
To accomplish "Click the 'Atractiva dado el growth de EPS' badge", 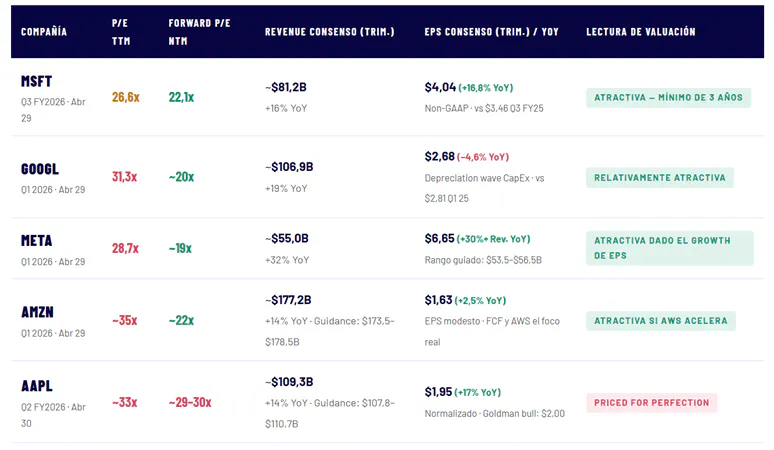I will coord(669,248).
